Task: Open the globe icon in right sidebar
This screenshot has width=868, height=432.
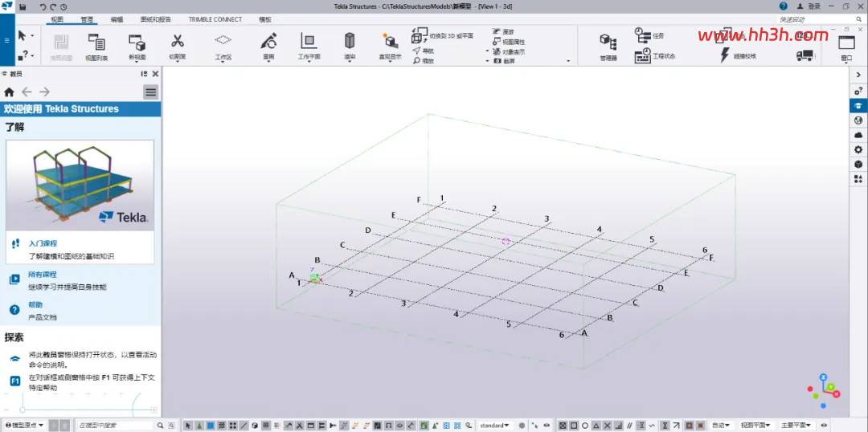Action: [x=858, y=120]
